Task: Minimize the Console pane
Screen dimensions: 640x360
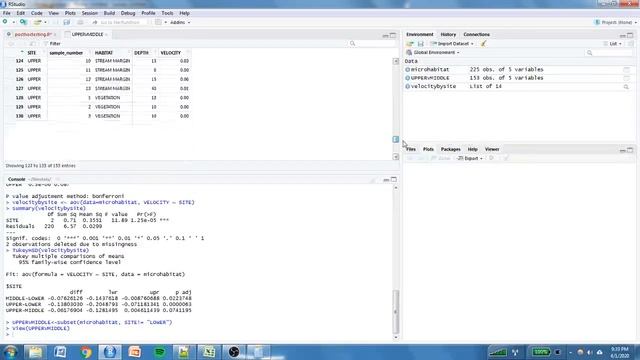Action: 386,180
